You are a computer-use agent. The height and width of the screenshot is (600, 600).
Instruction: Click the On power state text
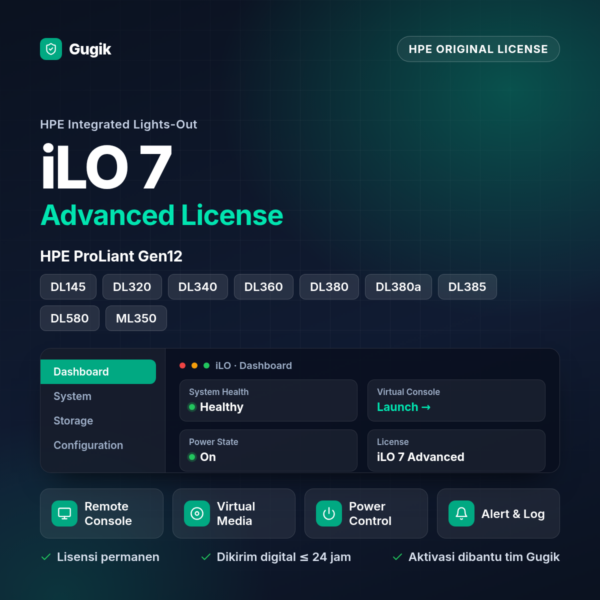pos(208,457)
